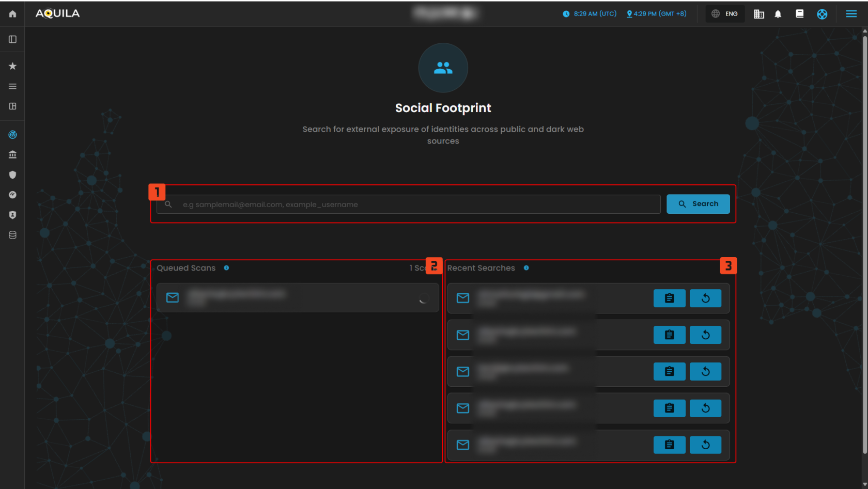Viewport: 868px width, 489px height.
Task: View report for the first recent search
Action: (x=669, y=298)
